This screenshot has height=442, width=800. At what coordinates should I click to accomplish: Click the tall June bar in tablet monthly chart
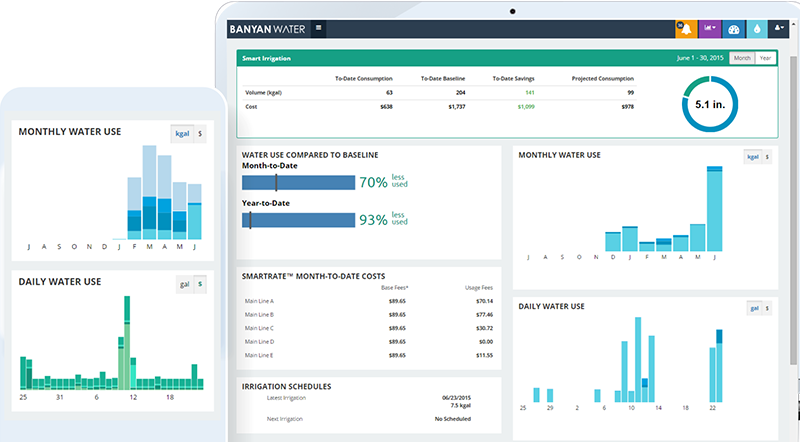pos(714,208)
